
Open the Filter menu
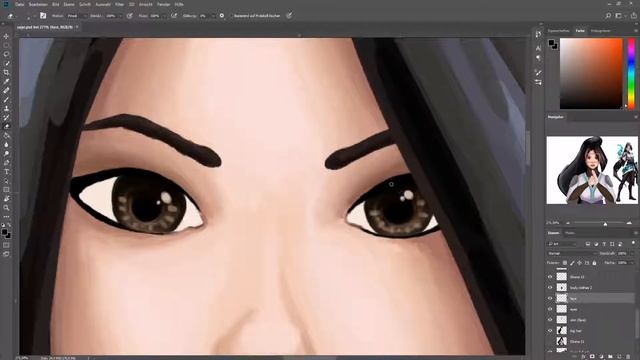[119, 4]
